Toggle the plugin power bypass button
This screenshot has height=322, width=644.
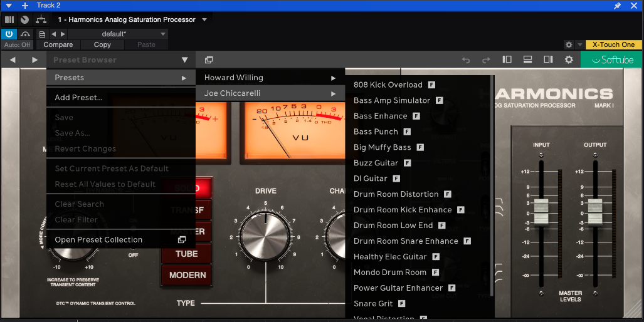pos(9,34)
